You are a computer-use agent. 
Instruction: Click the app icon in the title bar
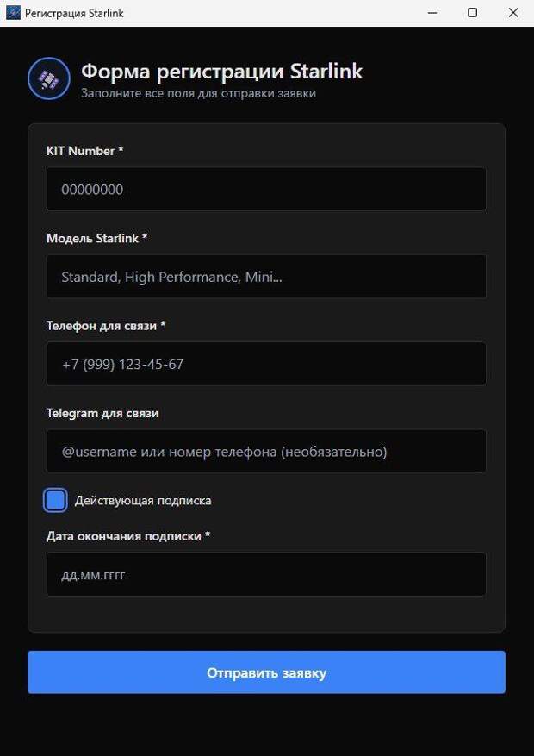[x=13, y=13]
